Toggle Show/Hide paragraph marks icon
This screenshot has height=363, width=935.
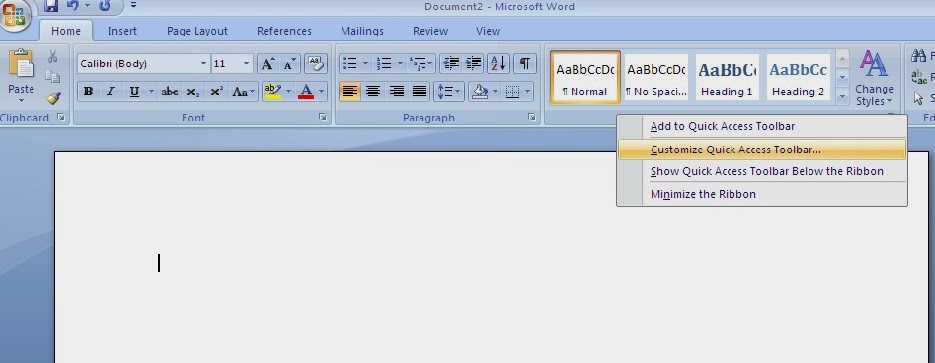point(525,64)
